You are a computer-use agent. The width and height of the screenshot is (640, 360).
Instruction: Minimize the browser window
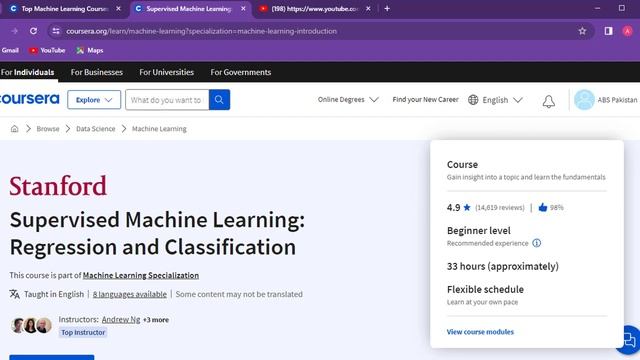597,8
